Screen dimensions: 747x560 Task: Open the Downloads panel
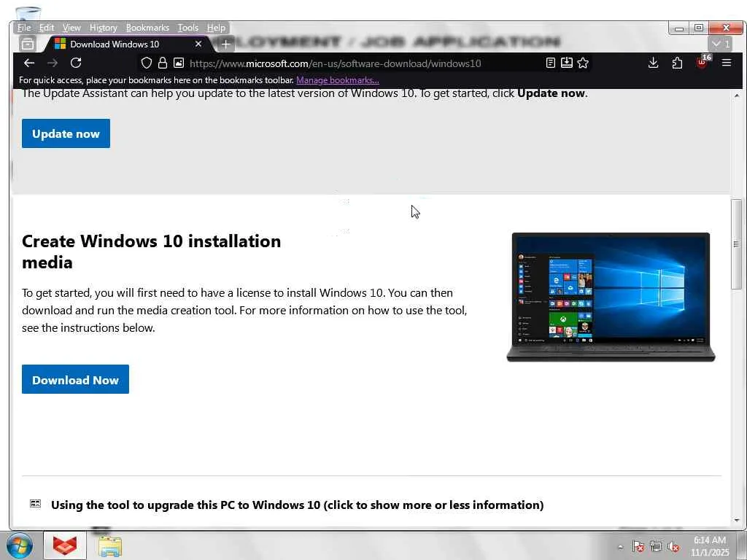point(653,63)
